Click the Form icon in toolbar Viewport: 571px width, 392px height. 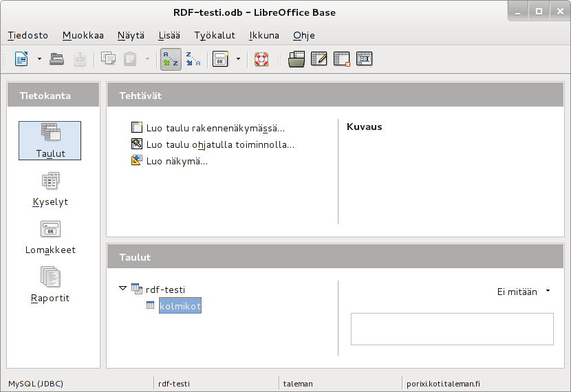click(x=221, y=59)
